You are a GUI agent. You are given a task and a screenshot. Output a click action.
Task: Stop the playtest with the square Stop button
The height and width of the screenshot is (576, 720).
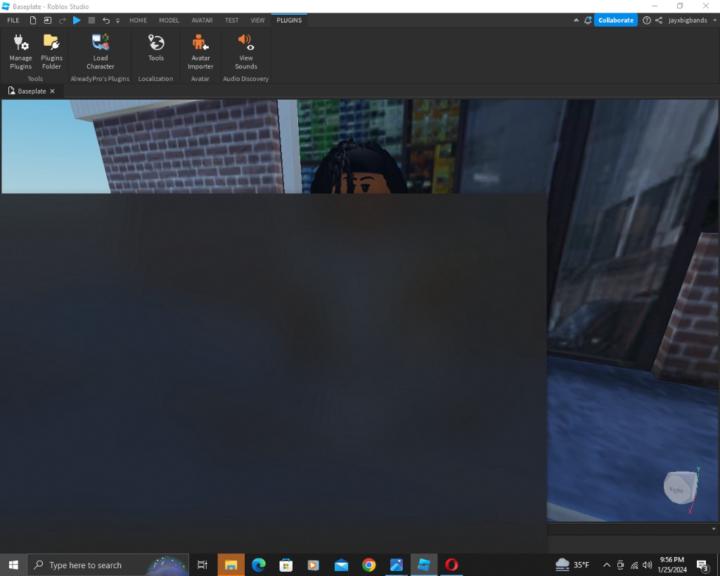tap(91, 20)
